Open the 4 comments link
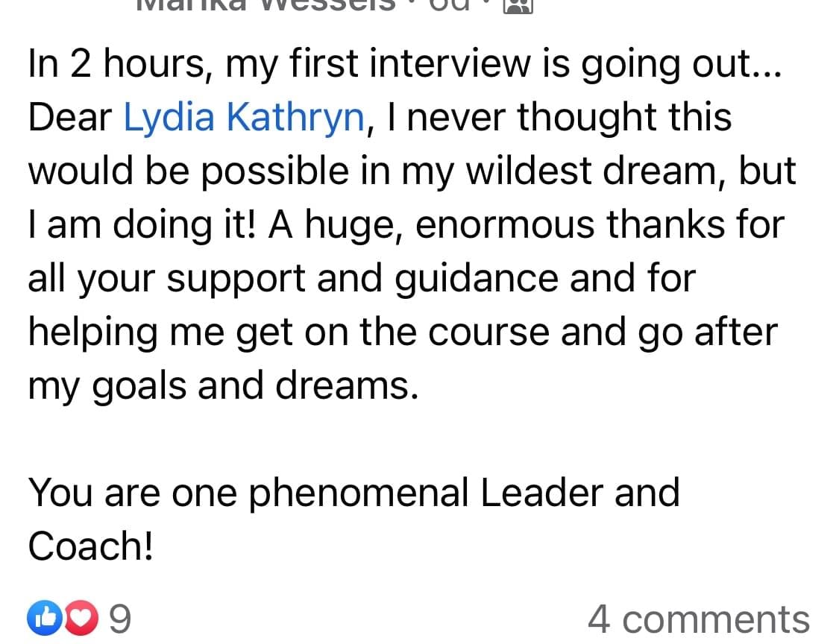The image size is (839, 644). click(x=698, y=619)
